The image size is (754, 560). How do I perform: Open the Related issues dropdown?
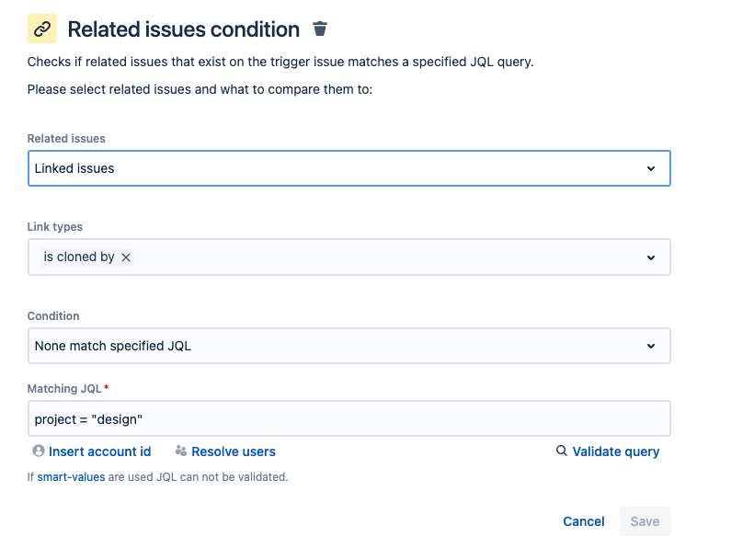coord(348,168)
